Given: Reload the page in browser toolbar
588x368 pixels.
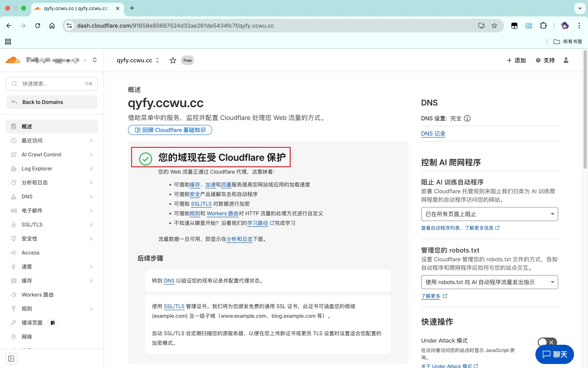Looking at the screenshot, I should coord(37,26).
